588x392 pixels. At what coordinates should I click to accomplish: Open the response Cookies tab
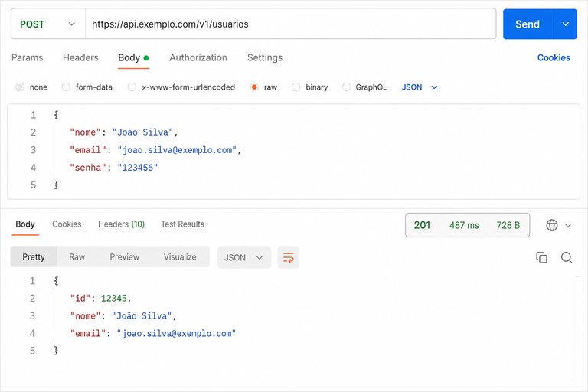(x=67, y=224)
